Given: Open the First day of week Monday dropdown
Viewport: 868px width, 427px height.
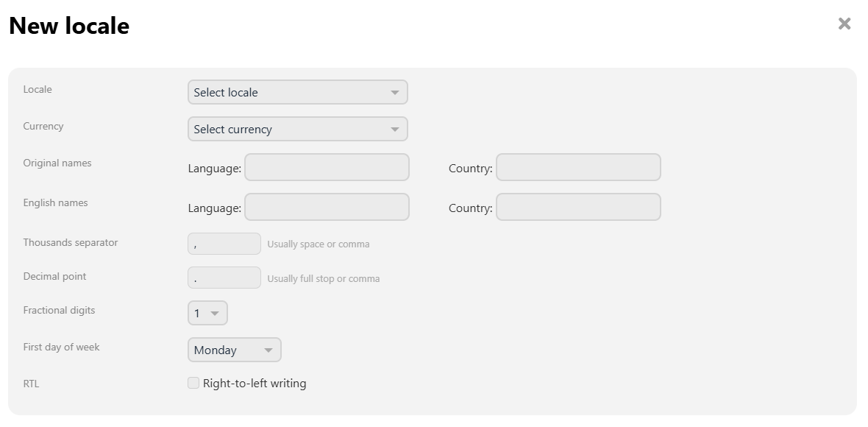Looking at the screenshot, I should [235, 350].
